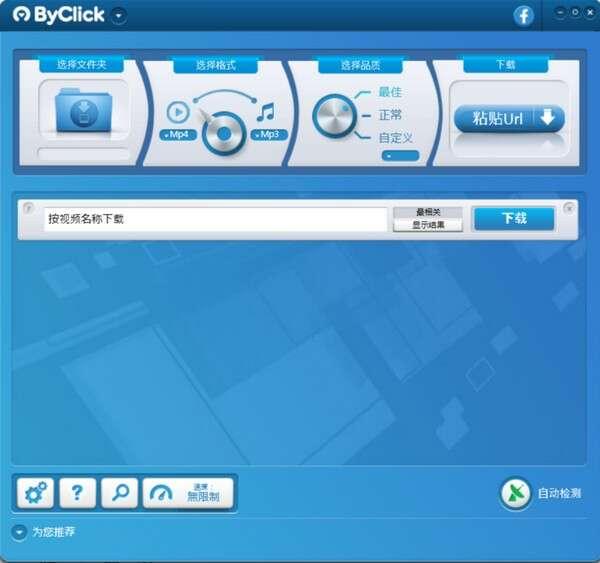Image resolution: width=600 pixels, height=563 pixels.
Task: Click the 选择文件夹 header tab
Action: [x=82, y=65]
